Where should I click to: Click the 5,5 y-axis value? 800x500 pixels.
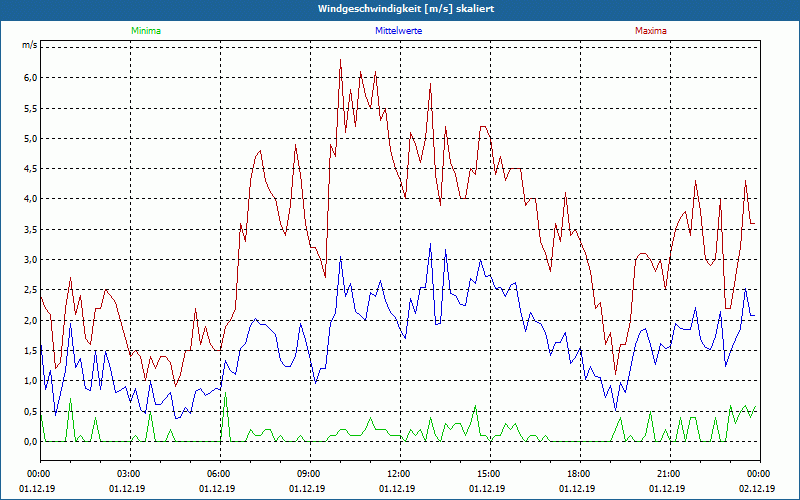point(31,108)
